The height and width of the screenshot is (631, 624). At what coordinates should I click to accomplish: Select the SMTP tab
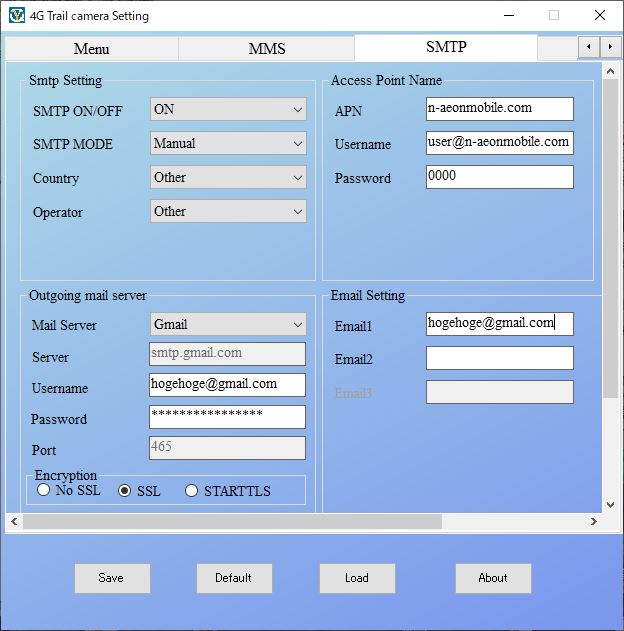pyautogui.click(x=446, y=47)
